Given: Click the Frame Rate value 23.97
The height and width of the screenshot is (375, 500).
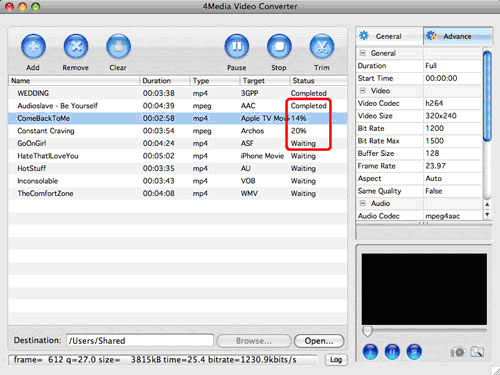Looking at the screenshot, I should 435,166.
